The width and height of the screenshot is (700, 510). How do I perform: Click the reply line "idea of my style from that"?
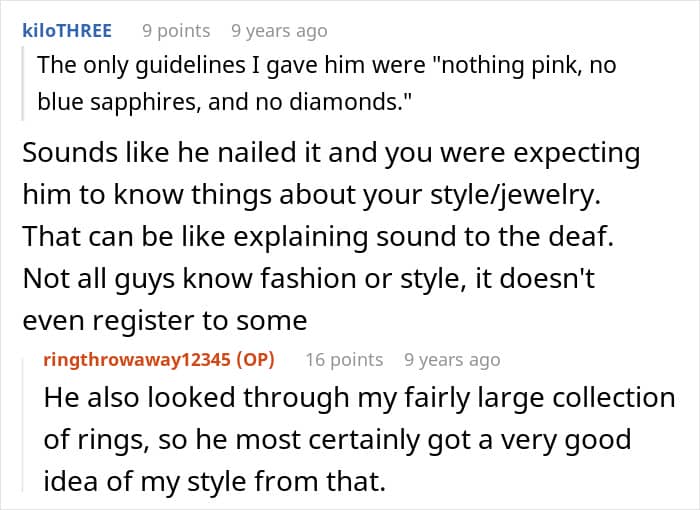[x=214, y=481]
